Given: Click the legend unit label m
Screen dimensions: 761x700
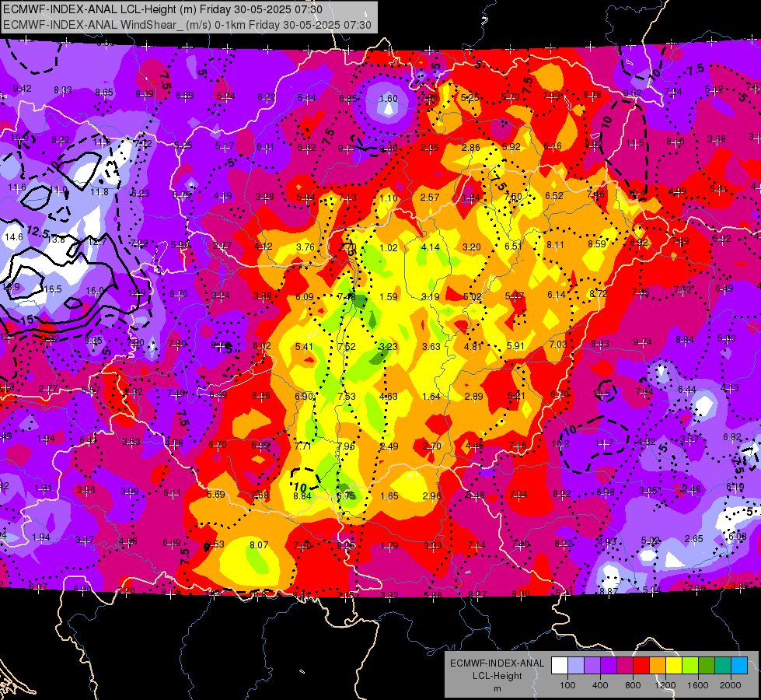Looking at the screenshot, I should pos(497,688).
